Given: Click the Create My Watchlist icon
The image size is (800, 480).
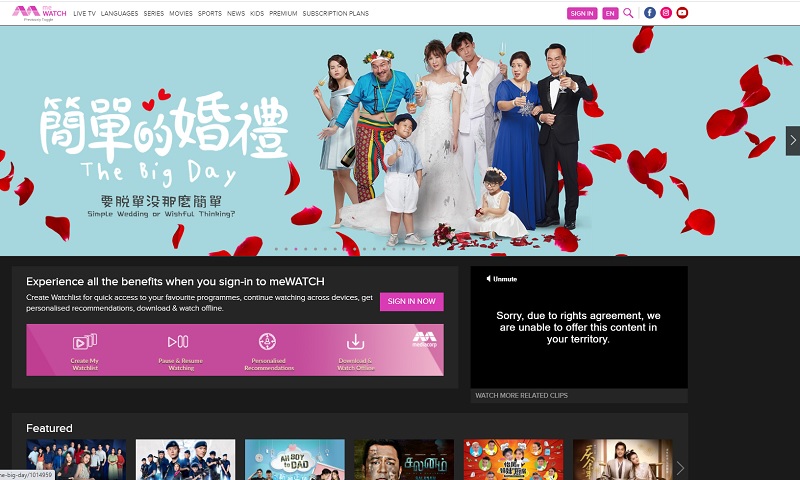Looking at the screenshot, I should click(x=85, y=341).
